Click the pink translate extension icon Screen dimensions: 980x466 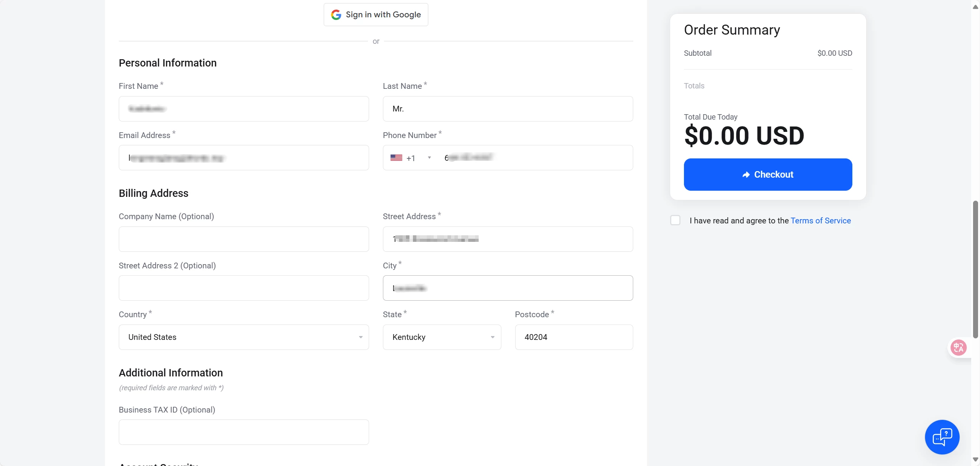point(958,348)
